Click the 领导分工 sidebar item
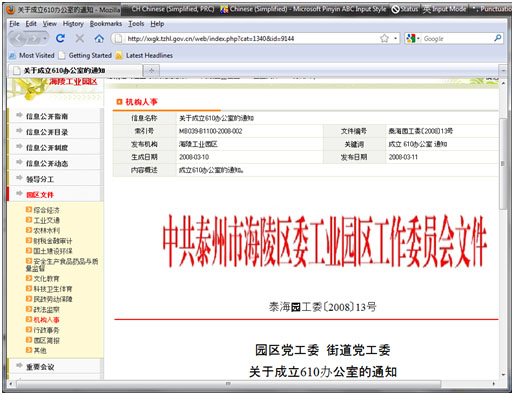514x395 pixels. coord(40,179)
